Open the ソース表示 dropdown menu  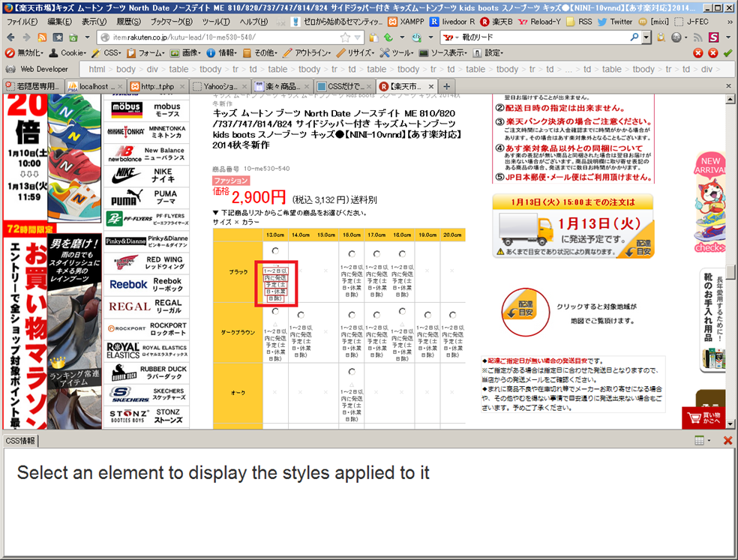443,53
